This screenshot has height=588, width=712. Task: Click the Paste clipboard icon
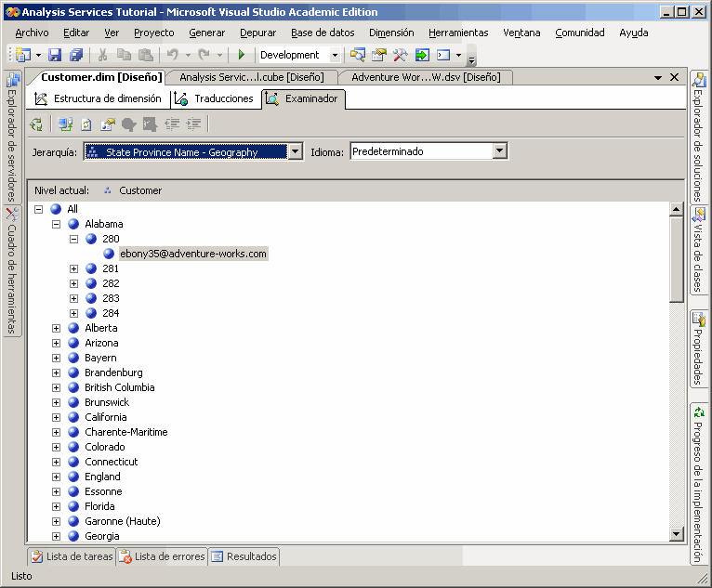click(145, 56)
